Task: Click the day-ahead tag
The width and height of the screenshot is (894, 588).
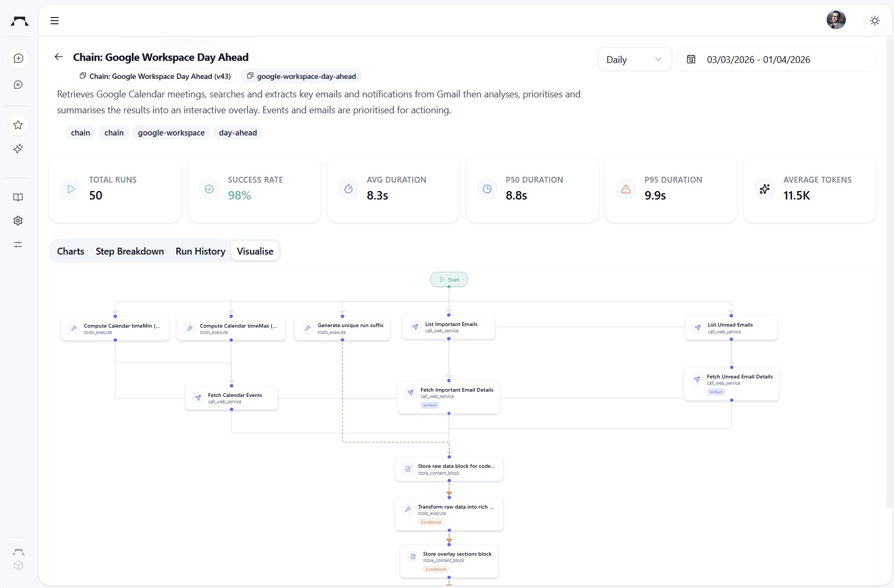Action: coord(238,133)
